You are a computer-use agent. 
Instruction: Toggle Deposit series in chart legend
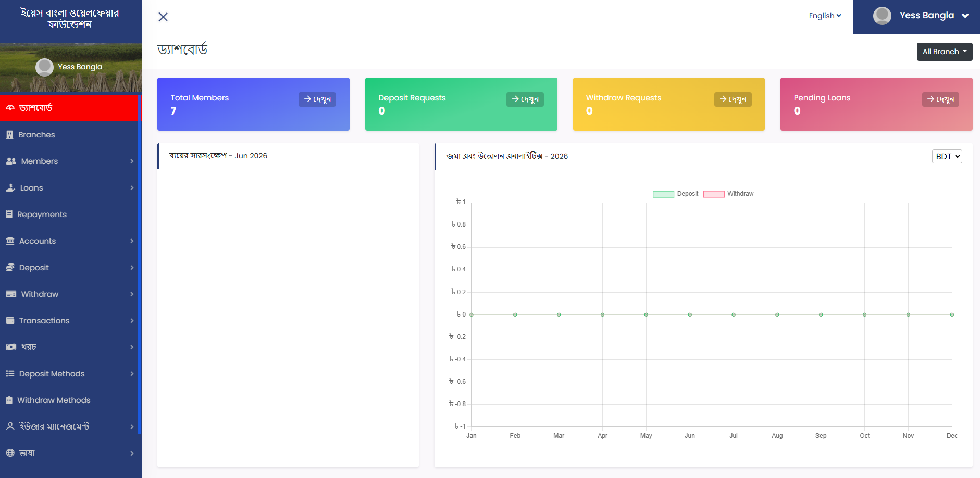click(675, 194)
